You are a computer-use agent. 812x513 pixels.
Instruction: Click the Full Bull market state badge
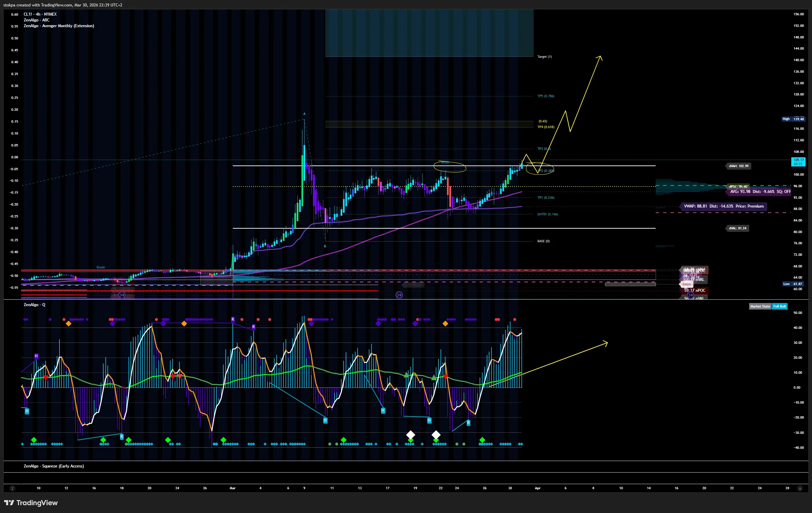pos(779,306)
